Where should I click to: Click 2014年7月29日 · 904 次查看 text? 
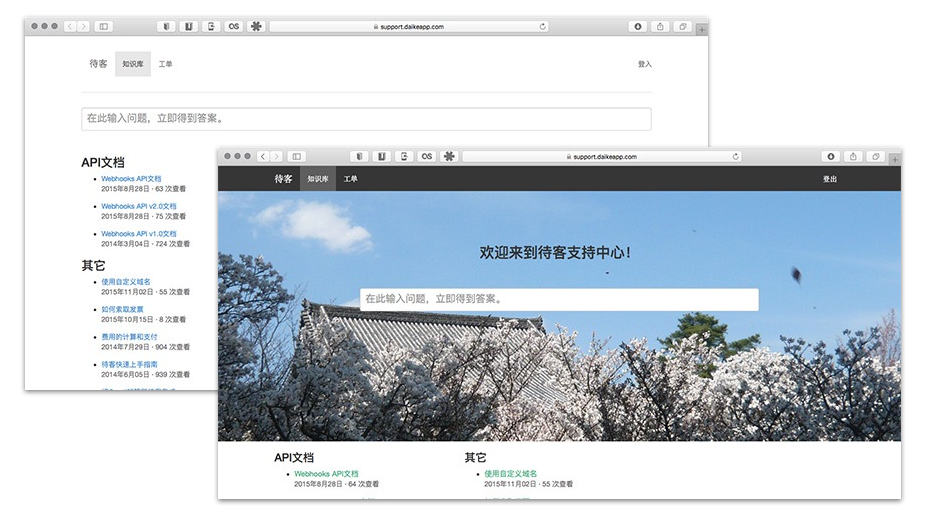pyautogui.click(x=145, y=347)
